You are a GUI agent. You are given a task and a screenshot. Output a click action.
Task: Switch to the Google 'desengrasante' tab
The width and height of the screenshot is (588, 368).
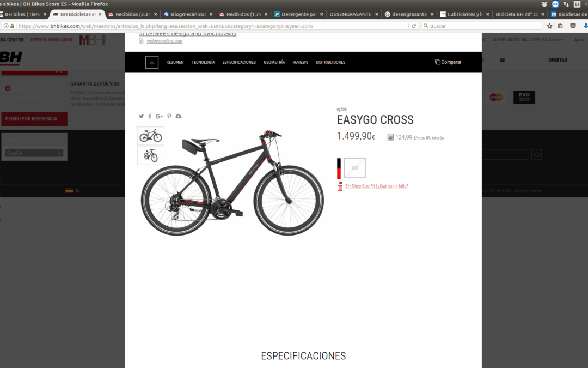tap(409, 14)
